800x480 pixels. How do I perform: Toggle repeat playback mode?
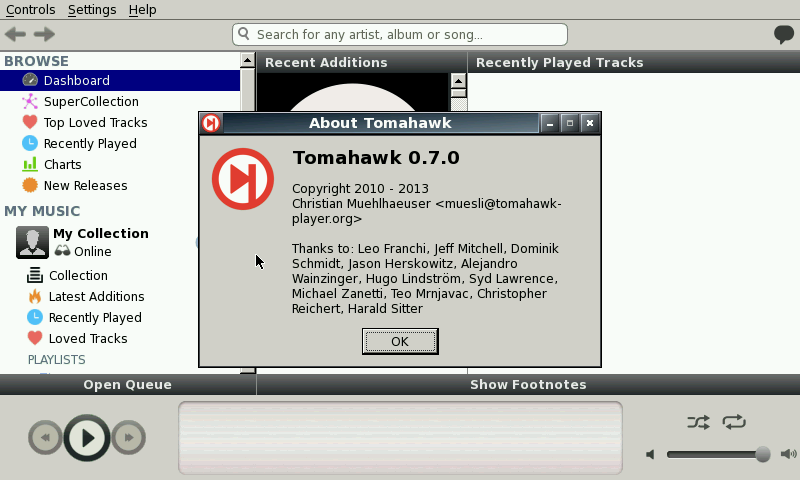(x=734, y=422)
